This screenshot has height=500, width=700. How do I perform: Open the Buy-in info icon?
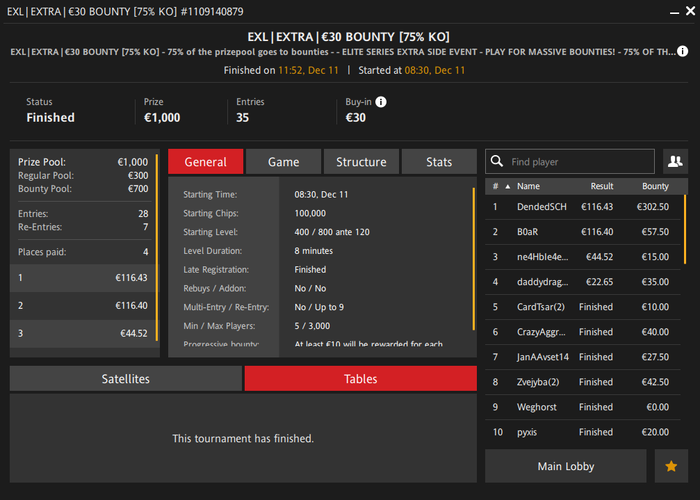click(x=381, y=102)
